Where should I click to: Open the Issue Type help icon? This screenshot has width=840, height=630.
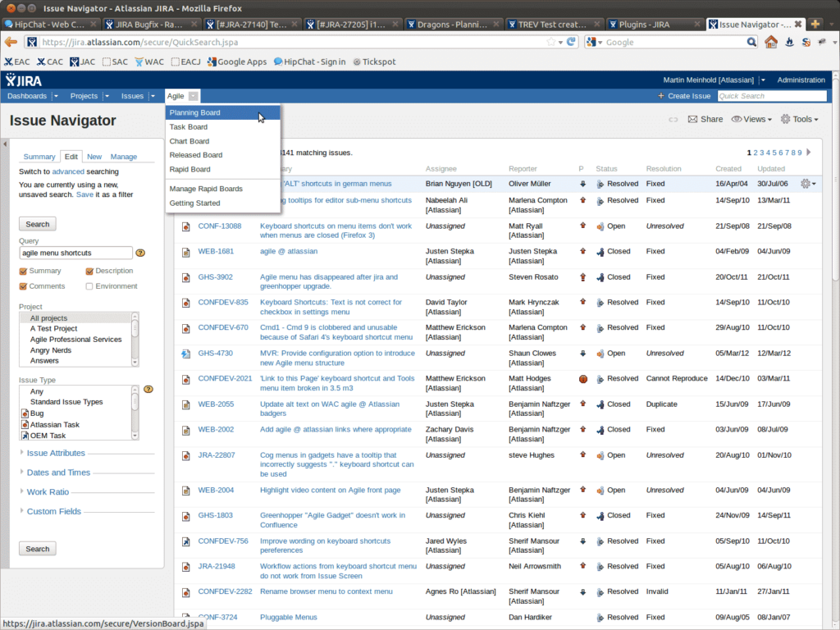[148, 390]
